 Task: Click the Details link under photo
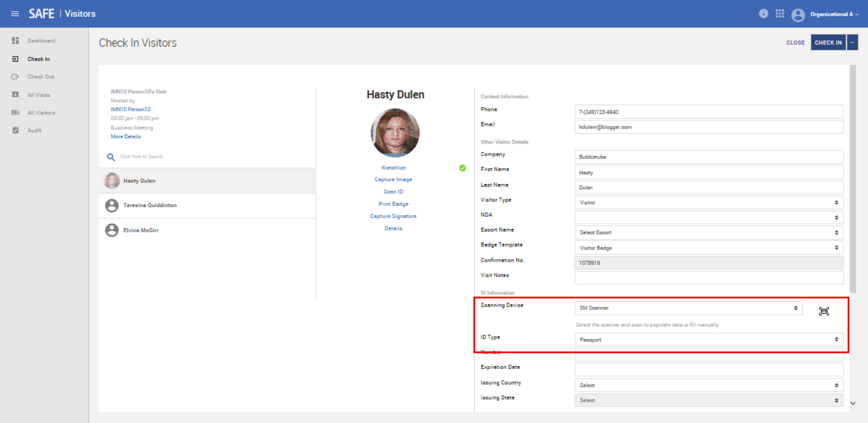tap(393, 228)
